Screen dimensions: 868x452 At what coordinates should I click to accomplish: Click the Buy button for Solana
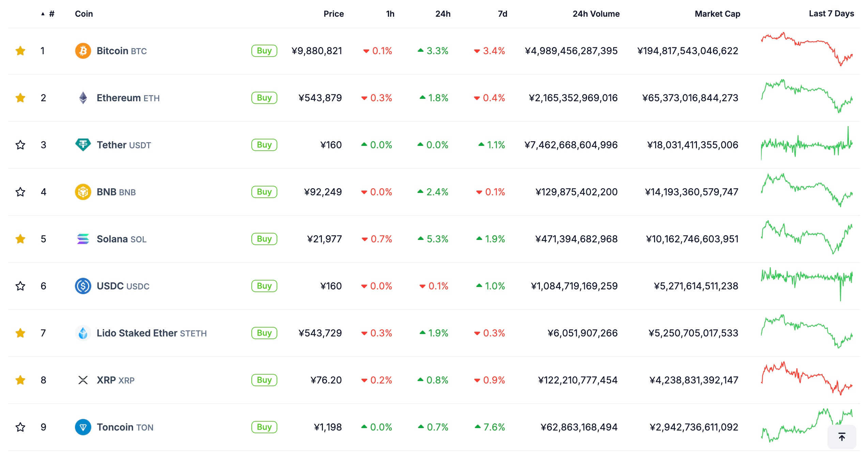coord(264,239)
